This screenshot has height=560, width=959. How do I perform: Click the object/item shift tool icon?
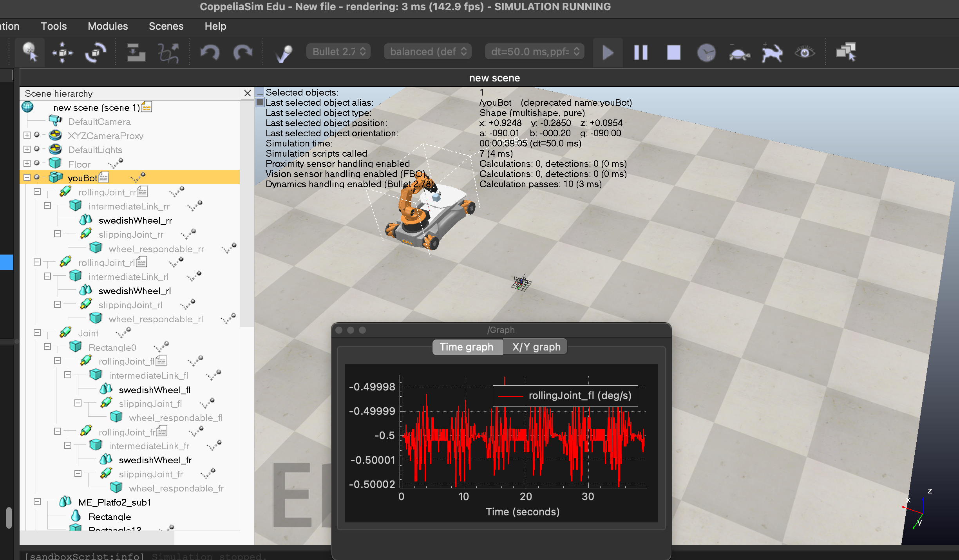click(x=62, y=52)
